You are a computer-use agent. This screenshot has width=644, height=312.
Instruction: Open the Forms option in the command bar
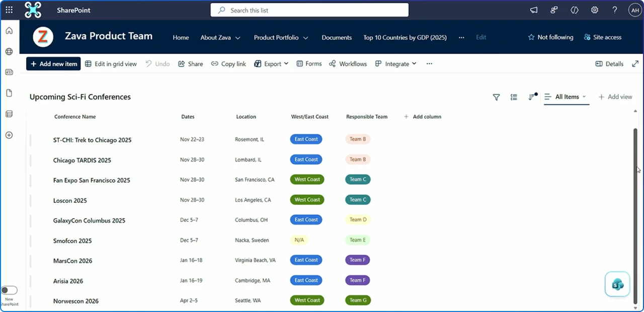coord(309,63)
